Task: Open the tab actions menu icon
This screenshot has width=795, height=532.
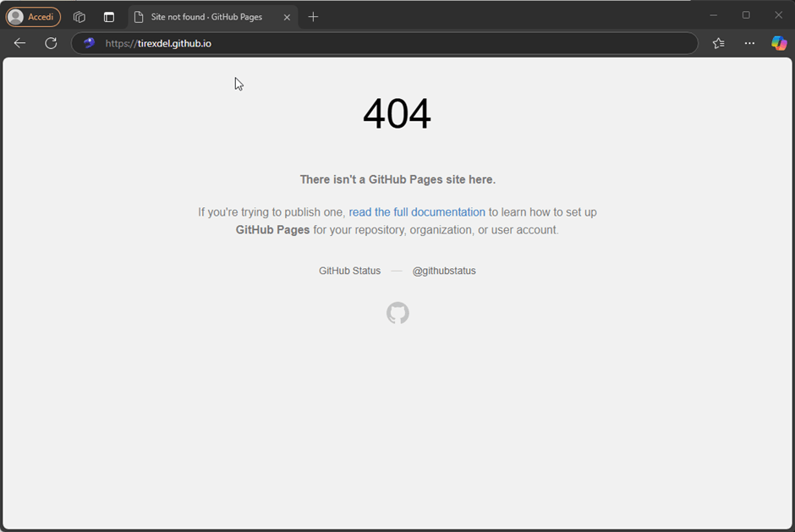Action: pyautogui.click(x=109, y=17)
